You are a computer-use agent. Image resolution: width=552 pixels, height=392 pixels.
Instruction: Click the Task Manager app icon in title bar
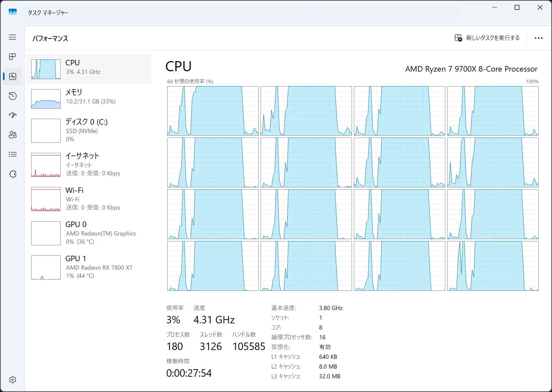(x=13, y=12)
